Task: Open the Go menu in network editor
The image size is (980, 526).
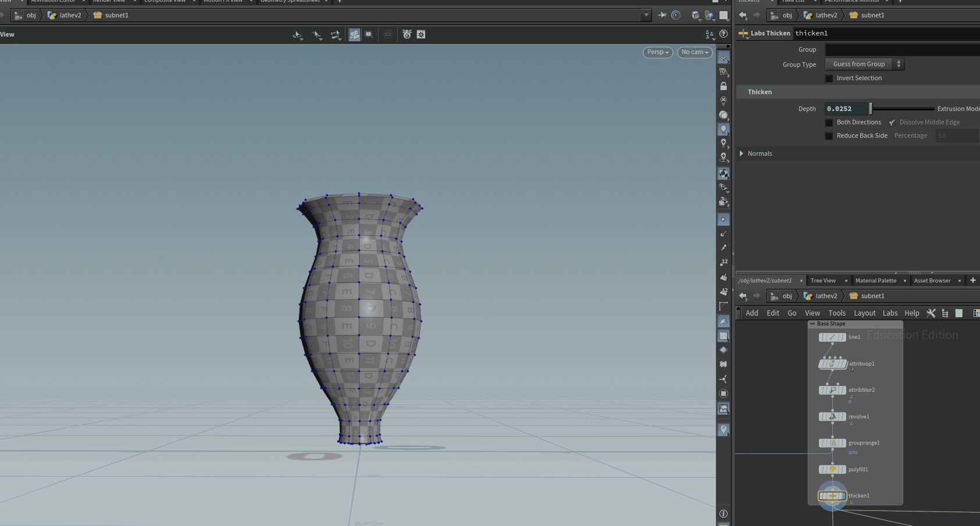Action: (792, 313)
